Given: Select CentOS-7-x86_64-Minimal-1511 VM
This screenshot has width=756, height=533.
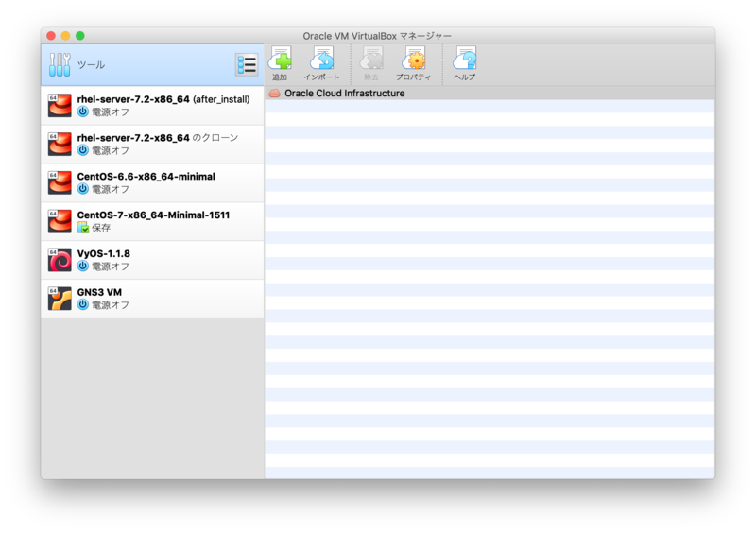Looking at the screenshot, I should pos(152,221).
